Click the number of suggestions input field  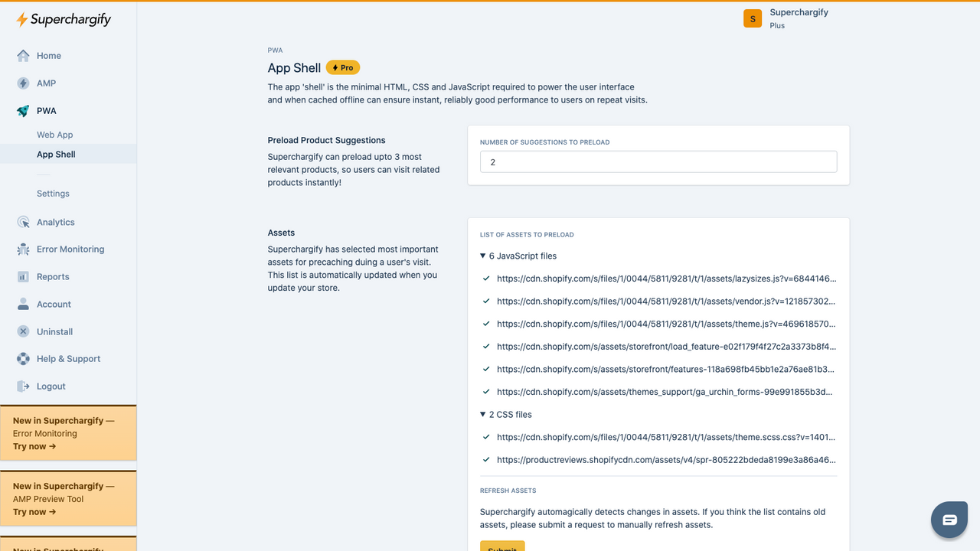[x=658, y=161]
